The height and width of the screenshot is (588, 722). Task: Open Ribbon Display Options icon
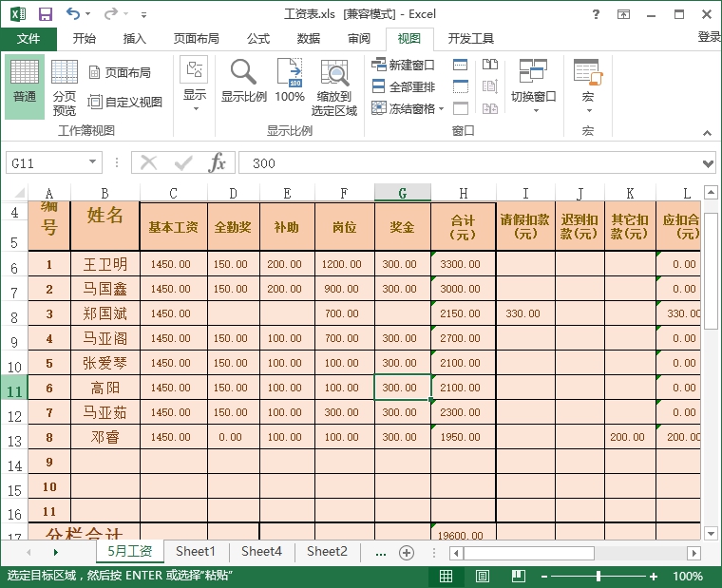click(623, 14)
